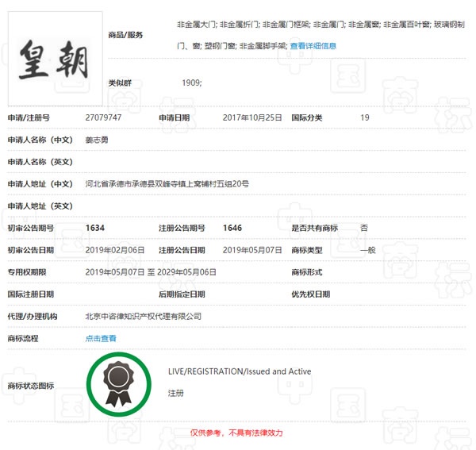Click the green registered status badge icon
The height and width of the screenshot is (450, 476).
119,384
